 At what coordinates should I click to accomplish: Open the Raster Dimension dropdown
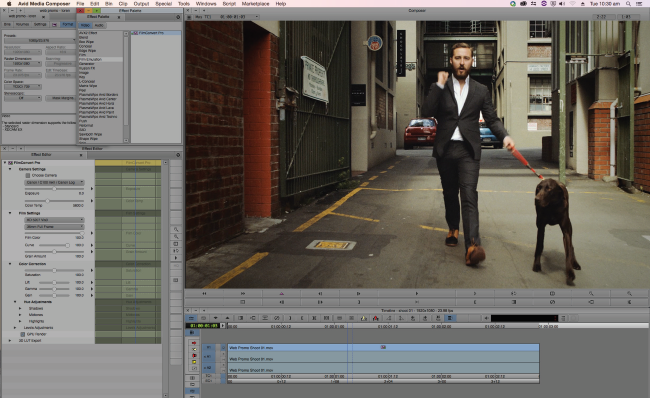coord(23,63)
